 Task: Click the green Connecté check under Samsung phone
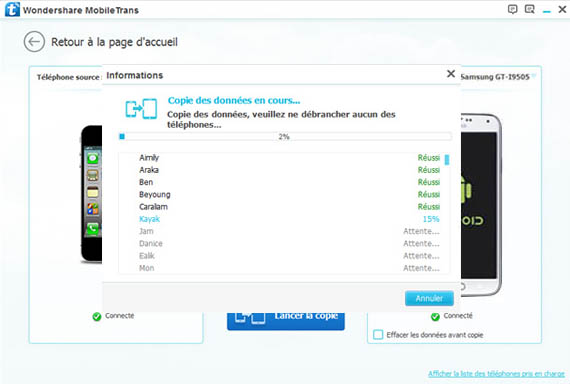coord(435,317)
